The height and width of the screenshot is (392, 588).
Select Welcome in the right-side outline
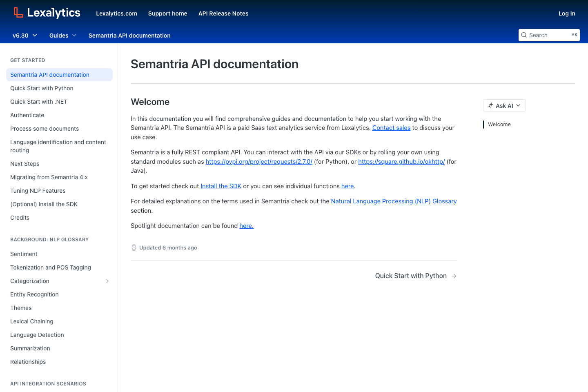(x=499, y=124)
